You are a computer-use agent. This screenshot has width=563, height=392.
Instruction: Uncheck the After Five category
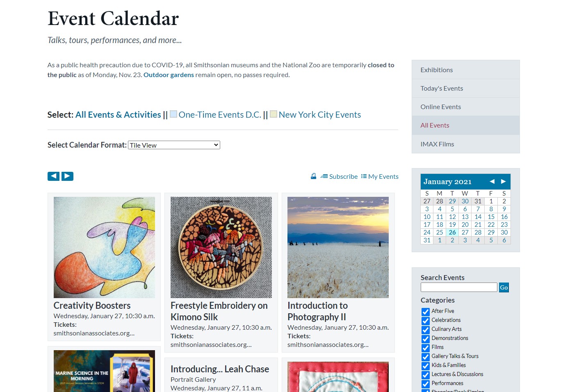[x=426, y=312]
